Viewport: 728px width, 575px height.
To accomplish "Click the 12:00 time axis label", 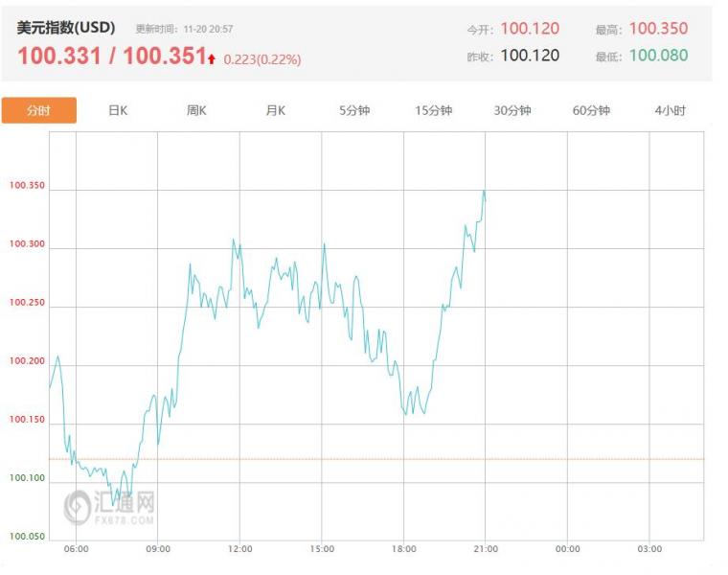I will click(x=240, y=549).
